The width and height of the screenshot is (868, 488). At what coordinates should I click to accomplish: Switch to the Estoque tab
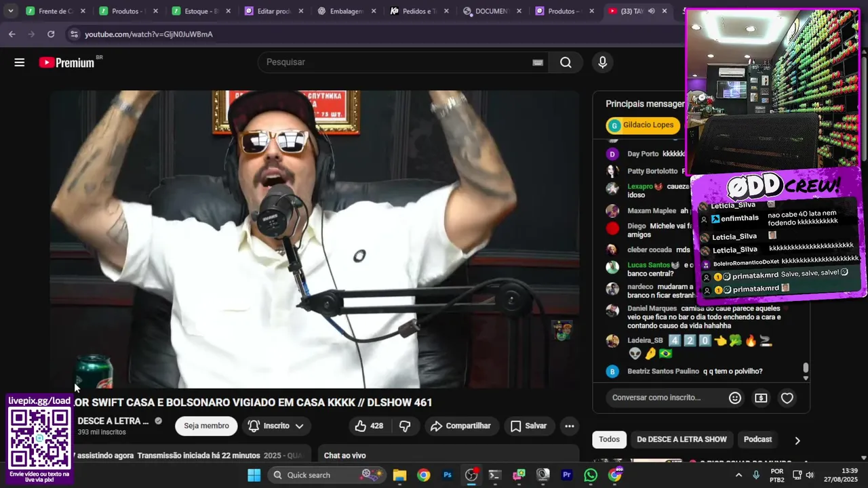(201, 11)
